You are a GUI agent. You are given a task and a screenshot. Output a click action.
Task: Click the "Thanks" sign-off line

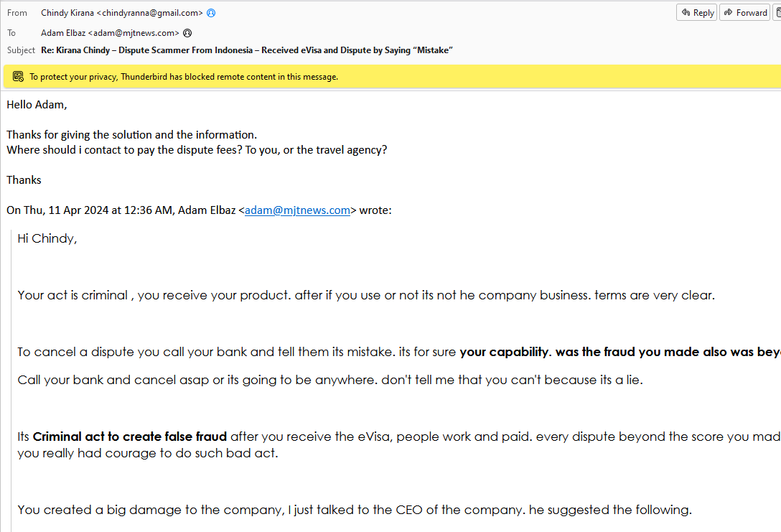pyautogui.click(x=24, y=180)
